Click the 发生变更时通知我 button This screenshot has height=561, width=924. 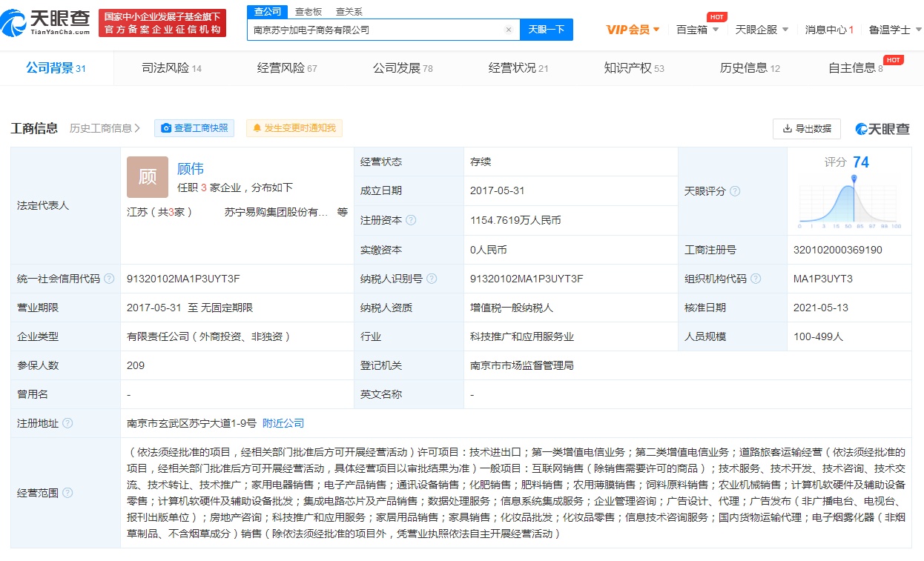coord(294,128)
